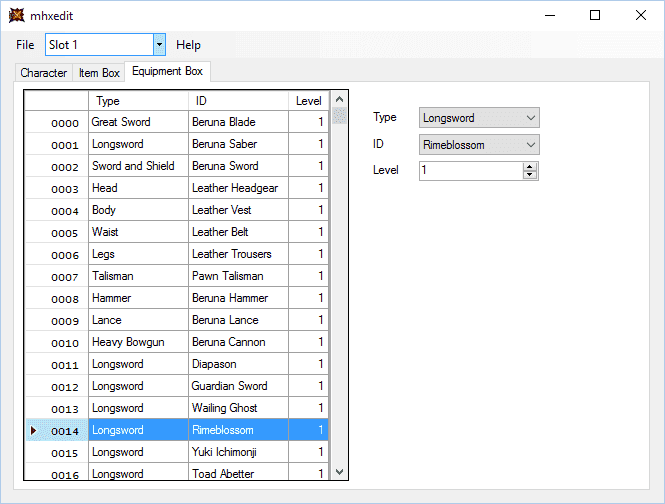This screenshot has width=665, height=504.
Task: Click the Level input field
Action: pyautogui.click(x=471, y=171)
